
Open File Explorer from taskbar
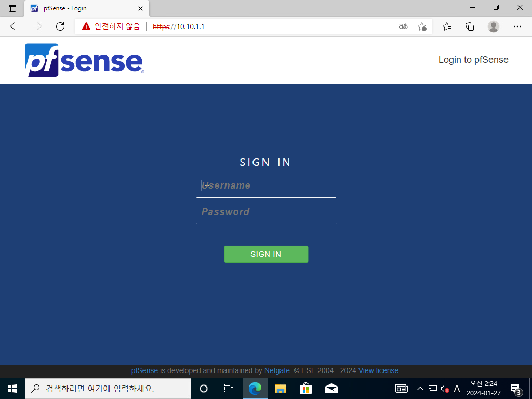(x=280, y=389)
